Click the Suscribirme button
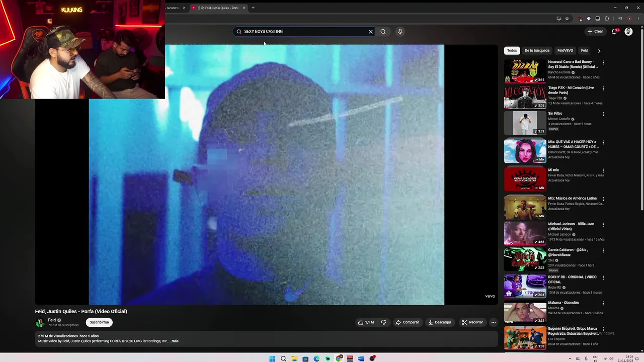This screenshot has width=644, height=362. tap(99, 322)
